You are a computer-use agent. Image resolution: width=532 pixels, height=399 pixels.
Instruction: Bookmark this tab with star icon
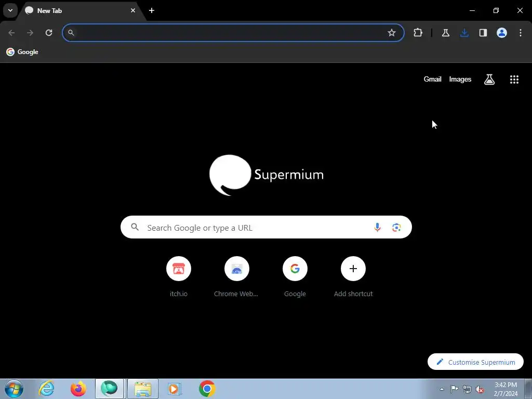[x=392, y=33]
